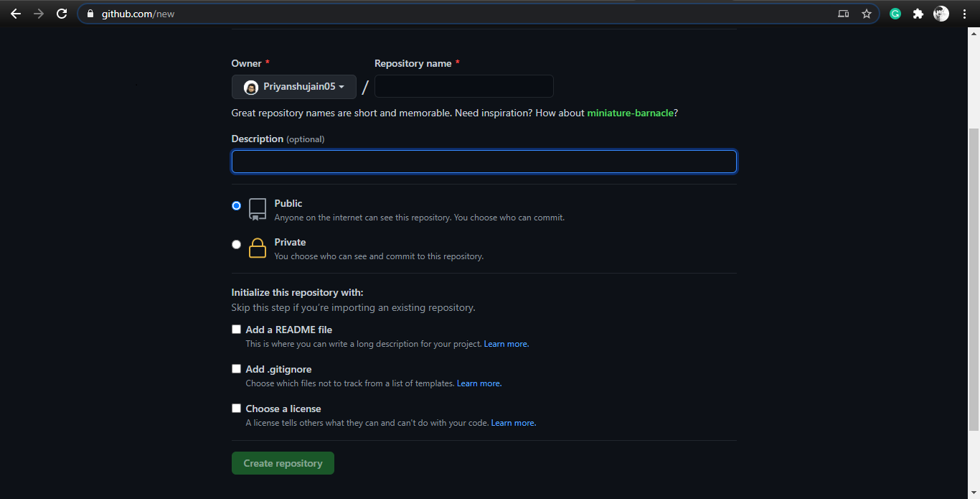The image size is (980, 499).
Task: Open Learn more link for .gitignore
Action: pos(479,383)
